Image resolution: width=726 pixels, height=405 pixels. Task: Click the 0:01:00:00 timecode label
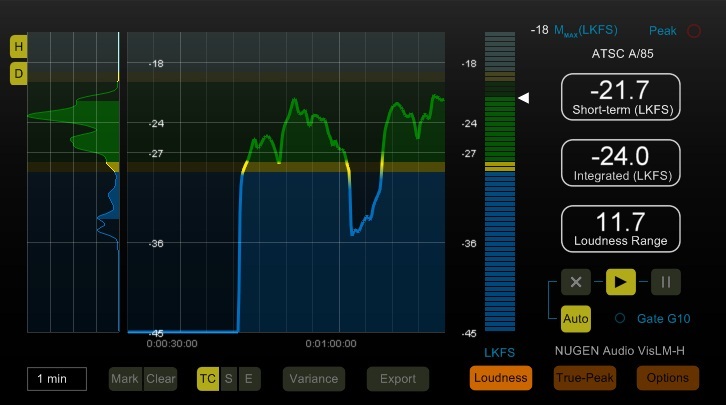[x=331, y=344]
